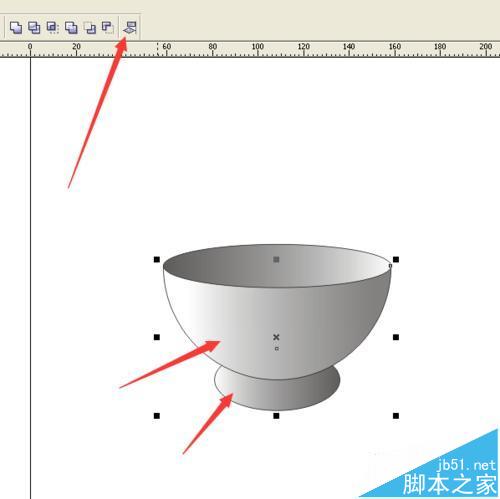Click the bottom-right selection handle
This screenshot has height=499, width=500.
pyautogui.click(x=396, y=416)
